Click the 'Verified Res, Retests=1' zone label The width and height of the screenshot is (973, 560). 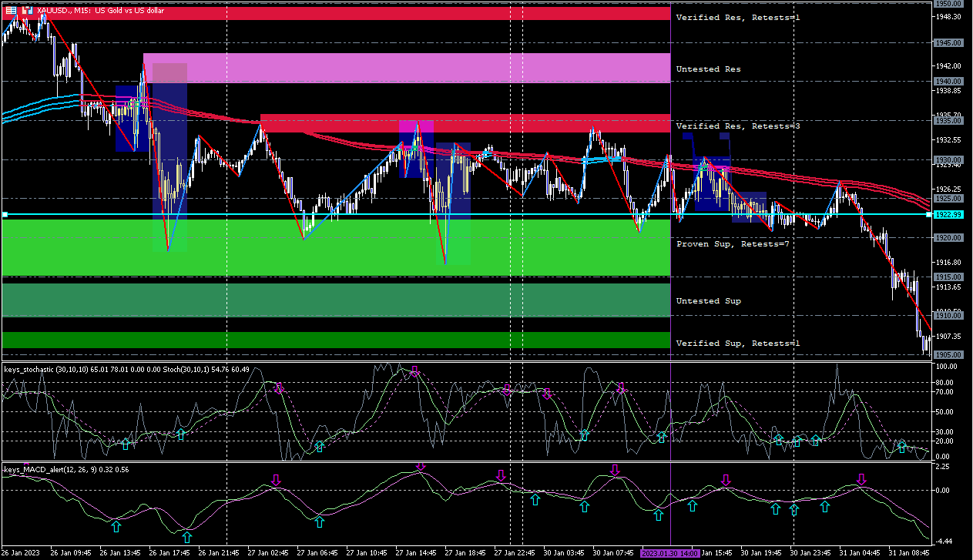point(738,17)
